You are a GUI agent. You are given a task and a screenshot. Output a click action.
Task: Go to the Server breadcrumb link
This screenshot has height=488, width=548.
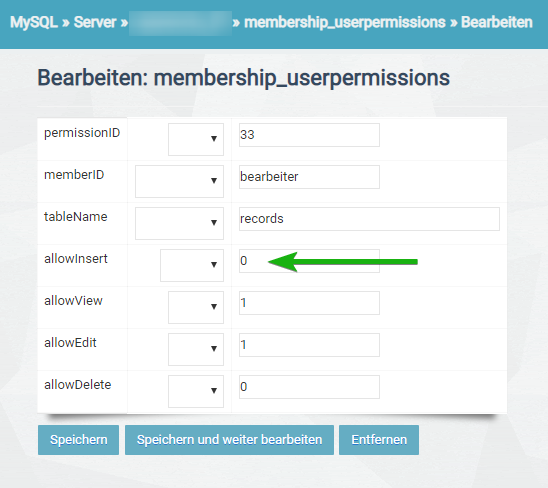coord(95,22)
